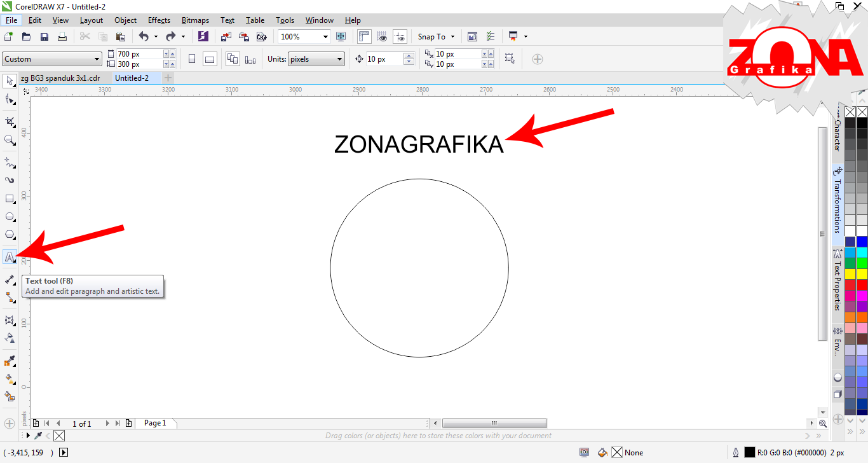This screenshot has width=868, height=463.
Task: Add a new document tab with plus
Action: point(168,78)
